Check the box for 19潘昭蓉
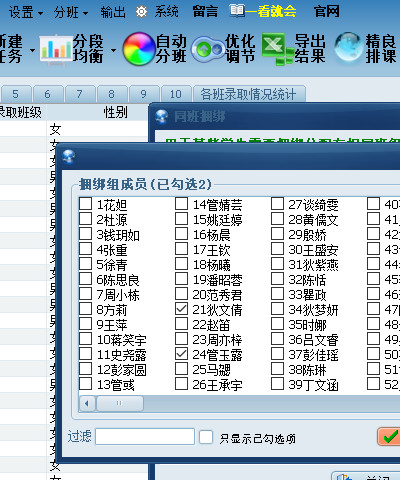Screen dimensions: 400x480 click(x=181, y=279)
